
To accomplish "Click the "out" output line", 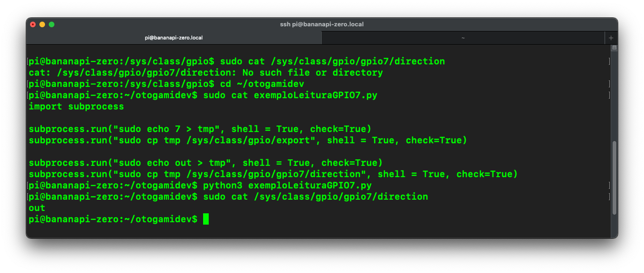I will [37, 208].
